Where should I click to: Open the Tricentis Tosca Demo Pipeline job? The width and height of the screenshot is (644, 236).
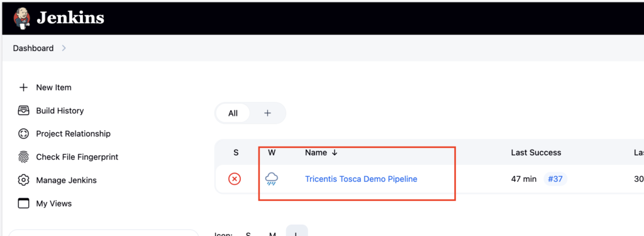[361, 179]
